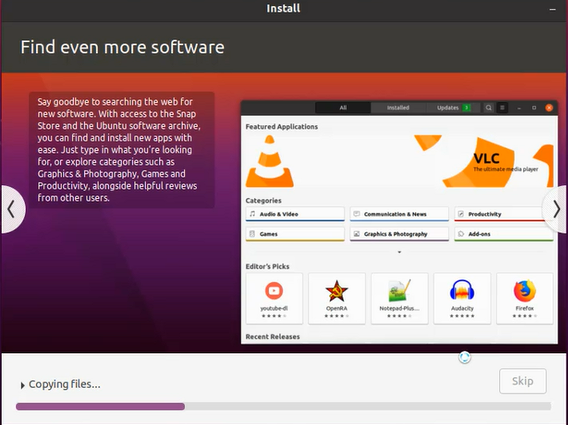The width and height of the screenshot is (568, 425).
Task: Click the Editor's Picks heading
Action: click(267, 266)
